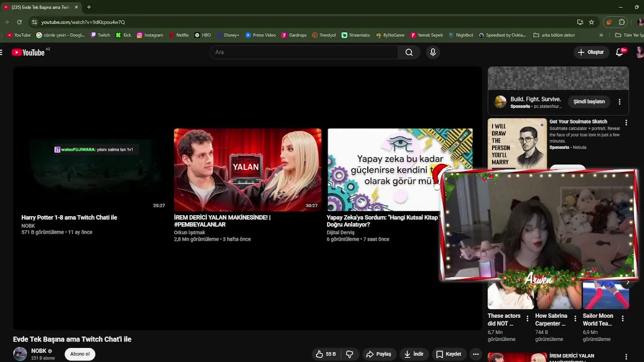
Task: Open the Prime Video bookmark
Action: pos(261,35)
